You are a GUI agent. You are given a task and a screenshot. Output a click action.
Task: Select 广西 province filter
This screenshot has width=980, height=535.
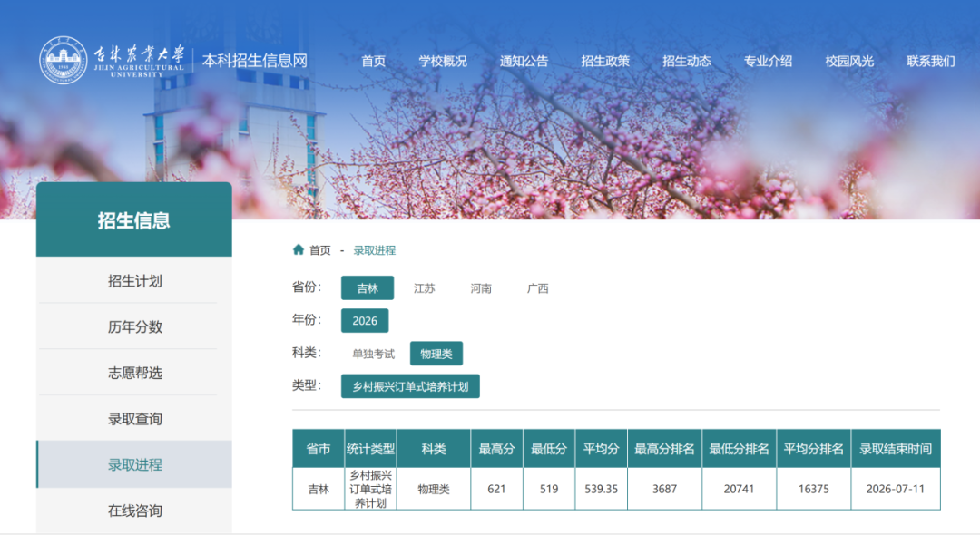coord(537,288)
